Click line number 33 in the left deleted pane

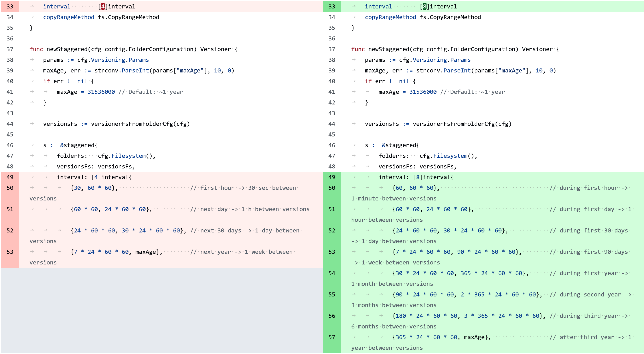tap(10, 6)
